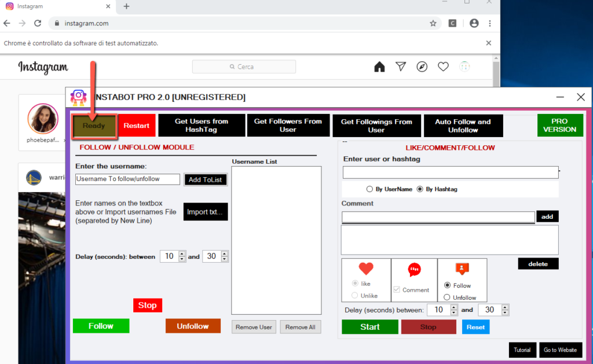The image size is (593, 364).
Task: Click the red comment bubble icon
Action: (414, 270)
